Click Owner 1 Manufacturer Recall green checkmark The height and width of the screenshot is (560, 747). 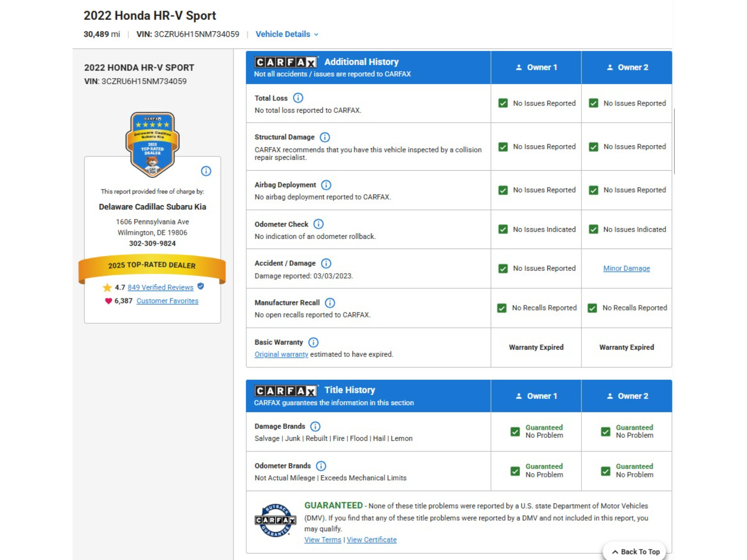click(x=502, y=308)
